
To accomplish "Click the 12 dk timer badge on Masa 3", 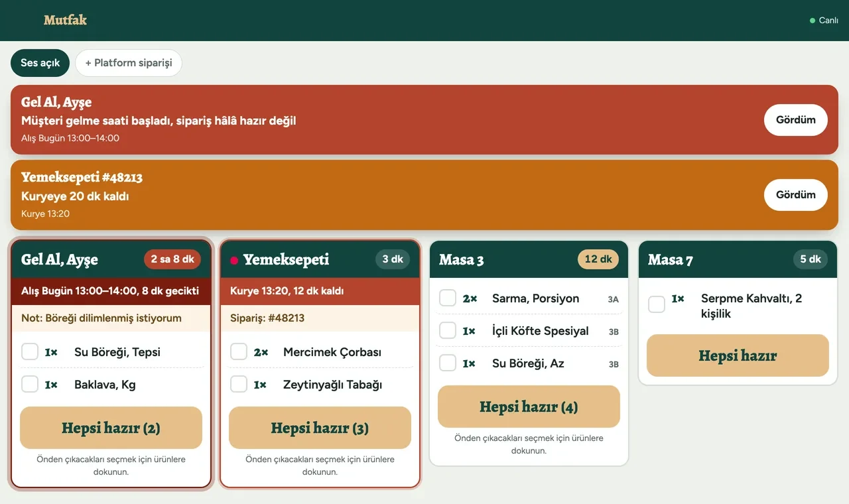I will tap(598, 259).
